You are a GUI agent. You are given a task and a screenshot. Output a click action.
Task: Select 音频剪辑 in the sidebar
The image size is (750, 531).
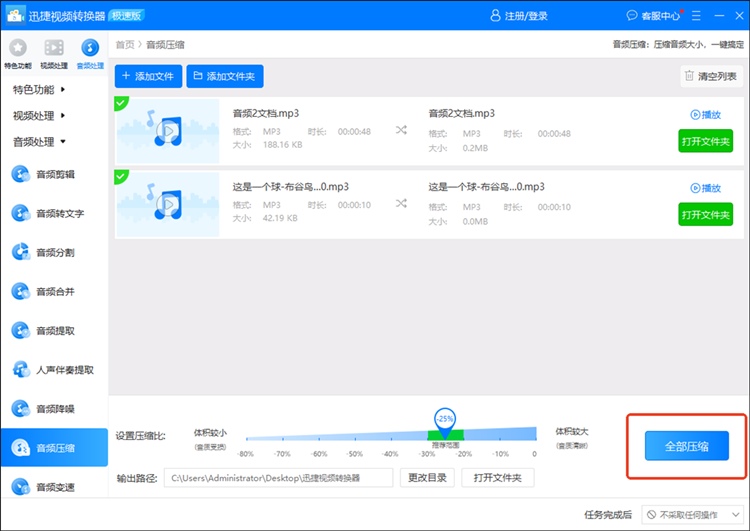(55, 174)
